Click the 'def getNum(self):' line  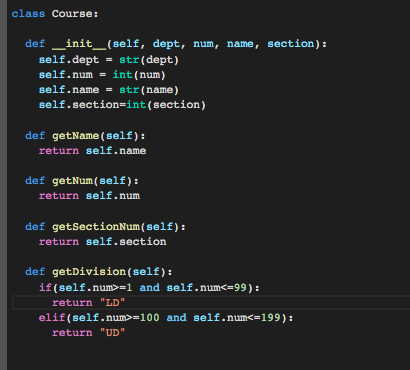(x=82, y=181)
